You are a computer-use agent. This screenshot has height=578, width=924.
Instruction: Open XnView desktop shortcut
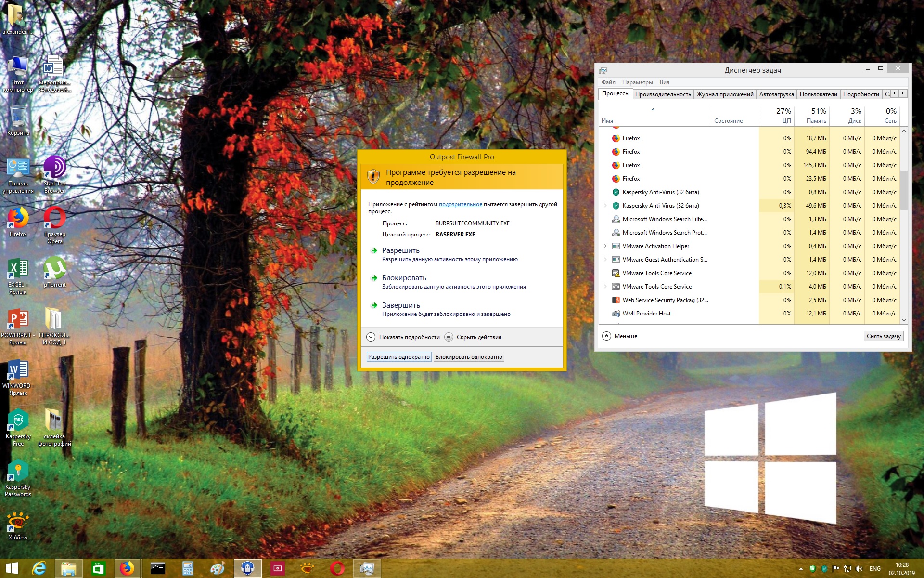tap(18, 522)
